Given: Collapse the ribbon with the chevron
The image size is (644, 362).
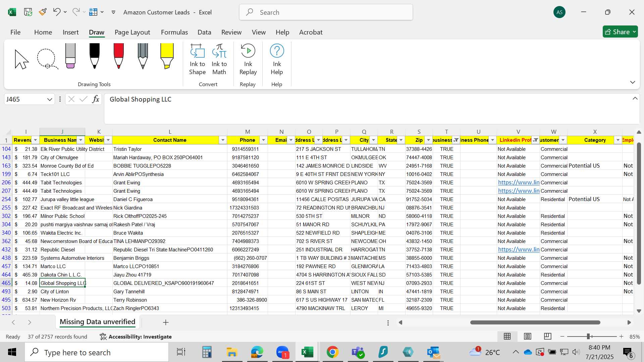Looking at the screenshot, I should [x=633, y=82].
